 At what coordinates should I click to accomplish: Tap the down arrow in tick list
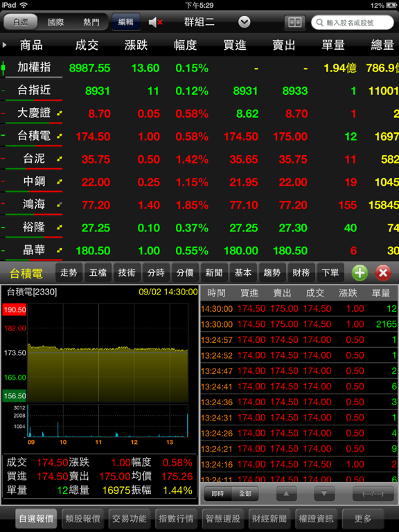click(x=324, y=494)
